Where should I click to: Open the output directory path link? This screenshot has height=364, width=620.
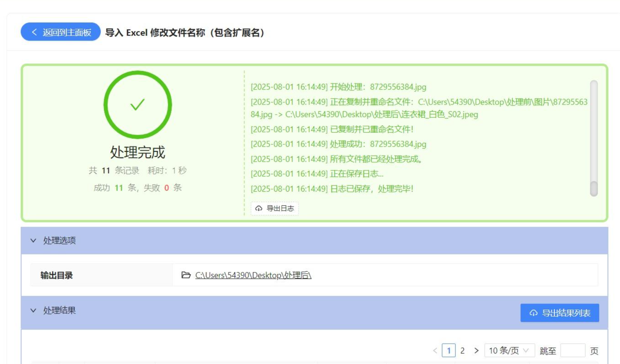253,275
